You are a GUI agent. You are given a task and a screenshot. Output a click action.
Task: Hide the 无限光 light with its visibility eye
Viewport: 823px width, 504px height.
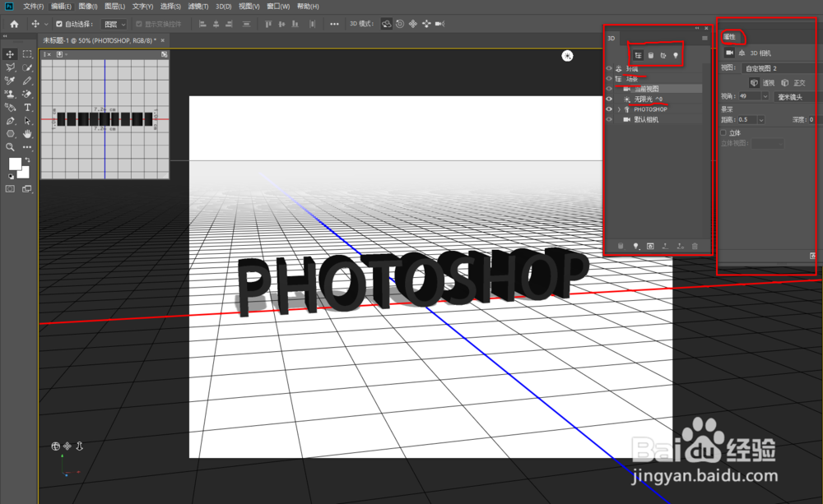coord(609,98)
